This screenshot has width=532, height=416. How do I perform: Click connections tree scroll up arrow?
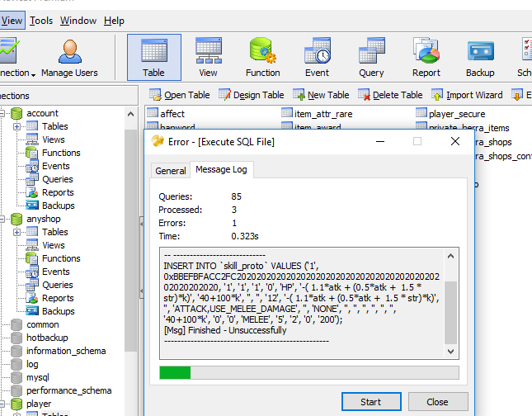tap(130, 114)
